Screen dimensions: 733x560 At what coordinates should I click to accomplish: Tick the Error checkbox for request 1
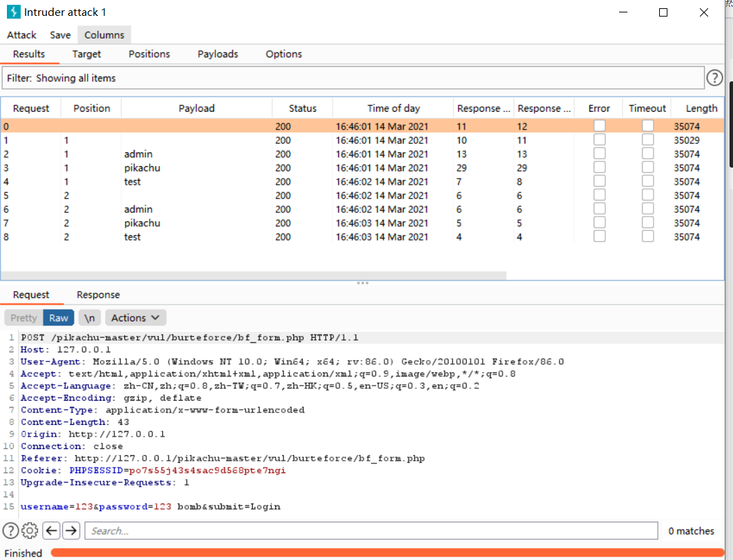pos(599,139)
